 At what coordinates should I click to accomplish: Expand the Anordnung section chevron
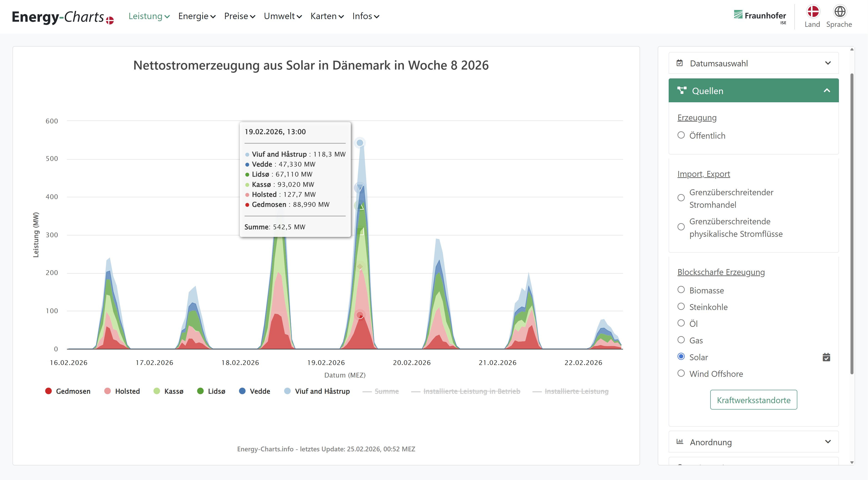coord(828,441)
